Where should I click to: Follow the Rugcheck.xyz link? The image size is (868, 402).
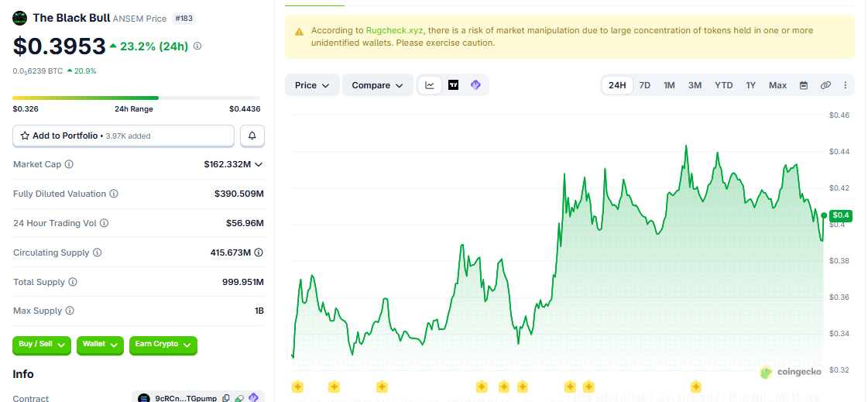[393, 30]
